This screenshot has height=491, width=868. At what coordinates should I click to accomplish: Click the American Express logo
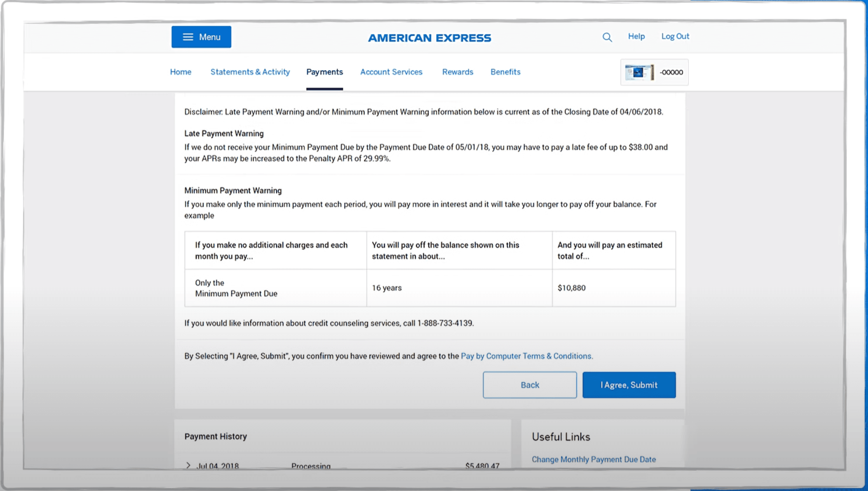tap(429, 38)
